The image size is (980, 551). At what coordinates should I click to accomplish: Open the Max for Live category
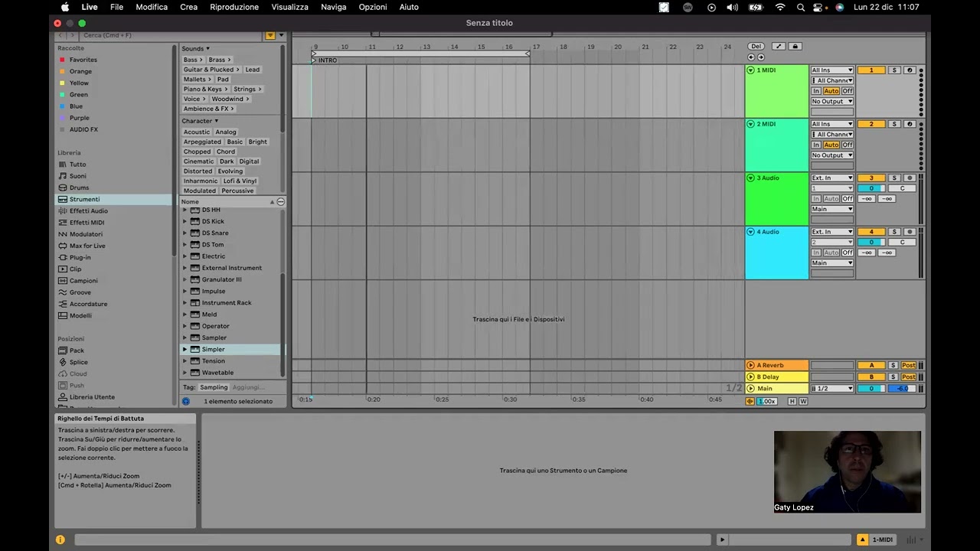(x=87, y=246)
